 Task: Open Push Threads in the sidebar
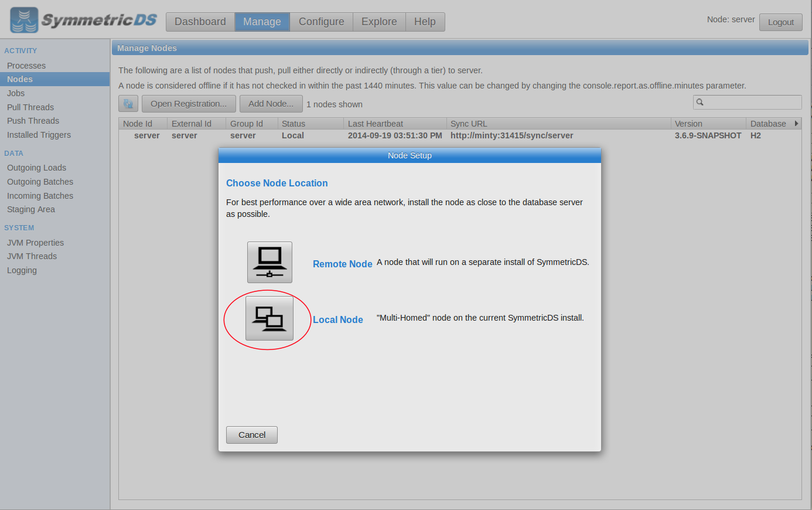coord(33,121)
